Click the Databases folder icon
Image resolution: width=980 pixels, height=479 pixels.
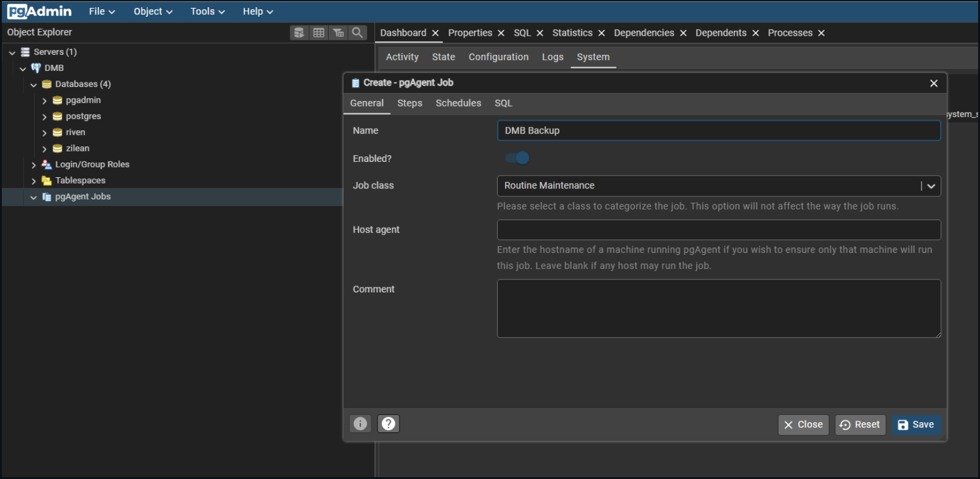point(47,84)
